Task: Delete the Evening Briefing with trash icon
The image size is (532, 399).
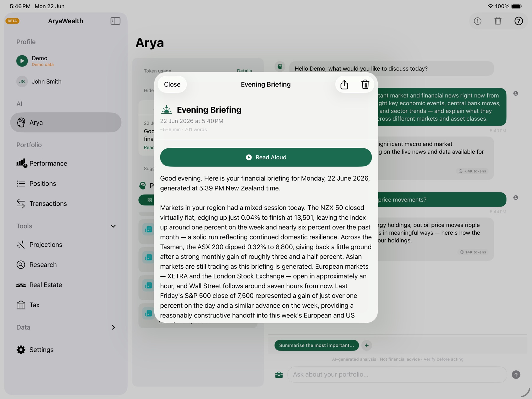Action: click(365, 85)
